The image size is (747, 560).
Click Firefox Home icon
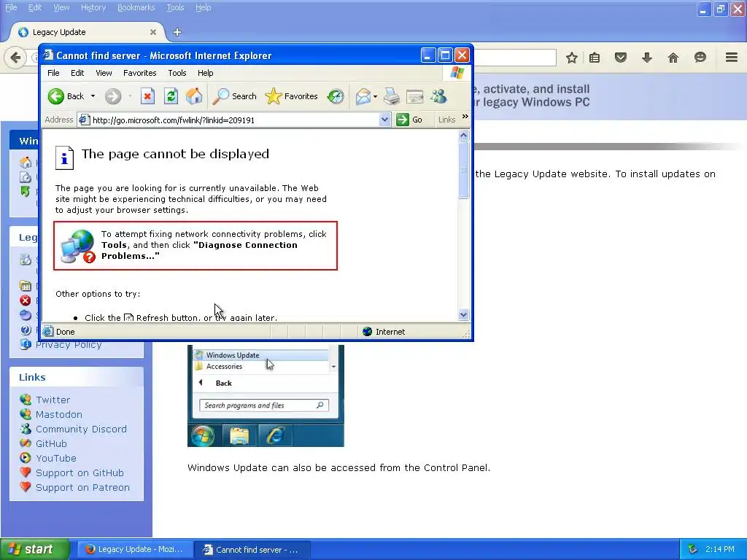[x=673, y=58]
